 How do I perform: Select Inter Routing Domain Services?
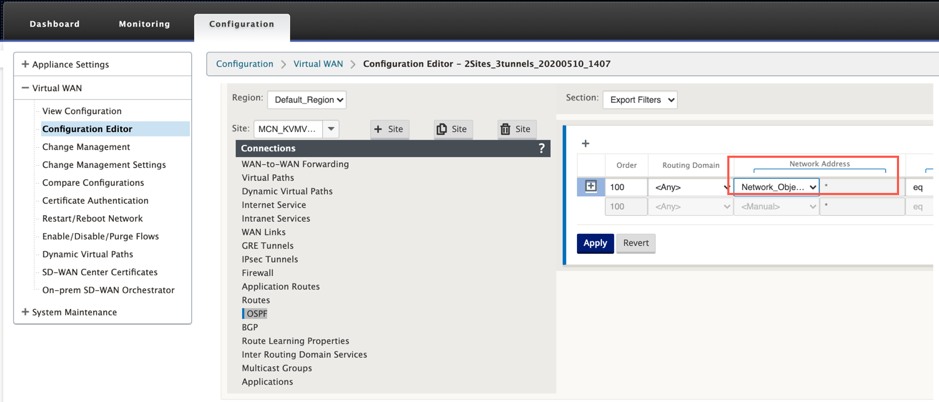(304, 355)
